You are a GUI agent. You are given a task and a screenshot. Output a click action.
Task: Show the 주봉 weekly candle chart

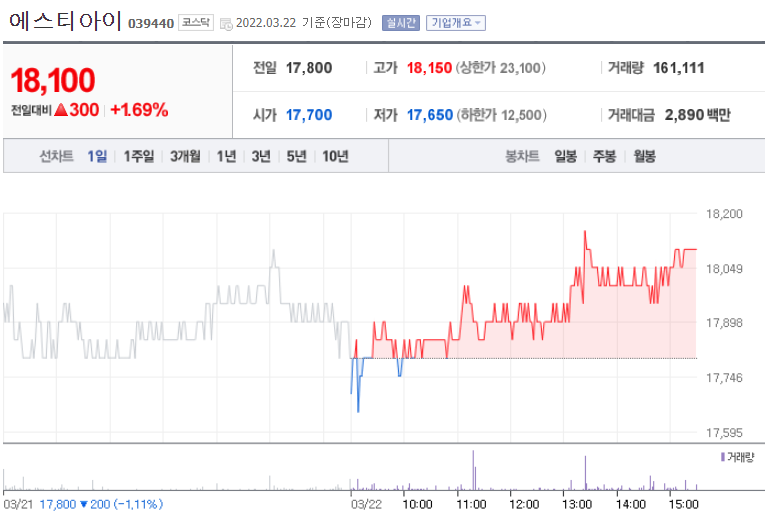tap(604, 156)
